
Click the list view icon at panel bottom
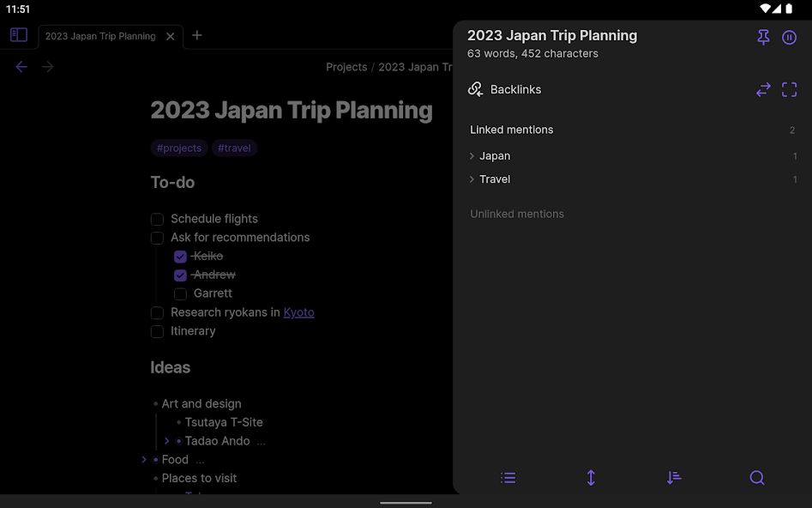tap(508, 478)
